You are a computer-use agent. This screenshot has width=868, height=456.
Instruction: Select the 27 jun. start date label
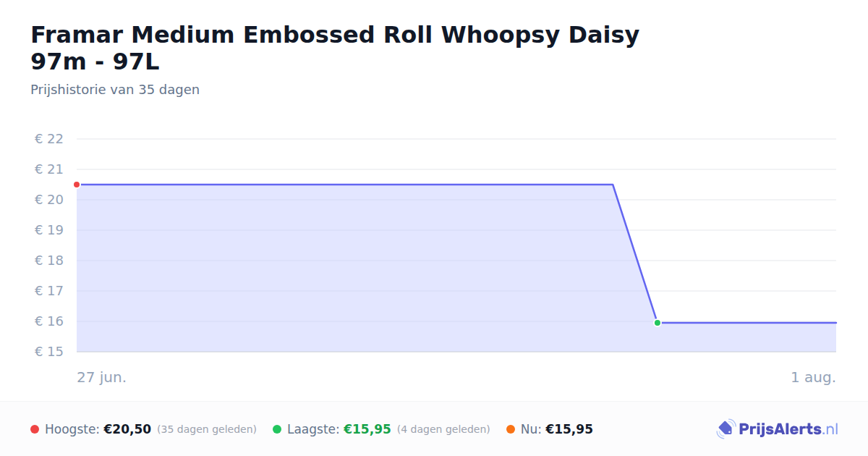[x=102, y=377]
